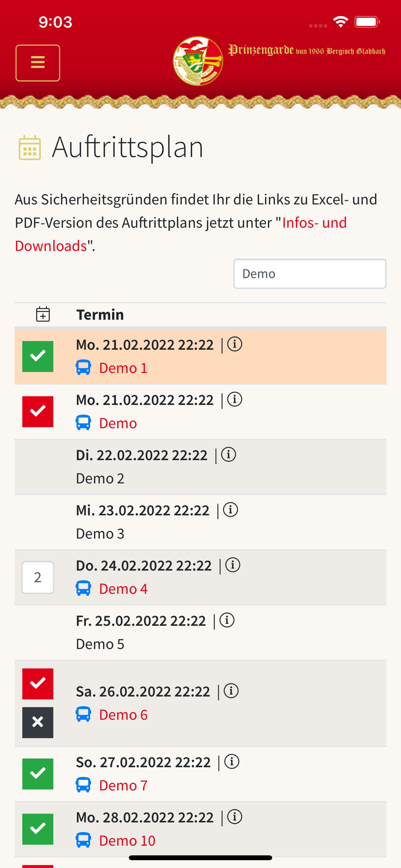Open info icon for Fr. 25.02.2022 entry
This screenshot has height=868, width=401.
pyautogui.click(x=227, y=620)
